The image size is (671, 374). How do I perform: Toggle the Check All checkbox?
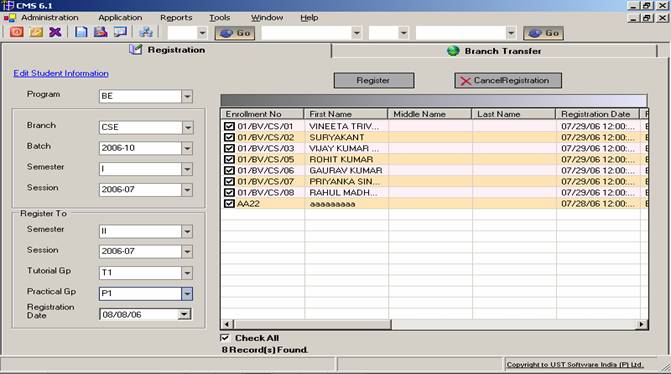(225, 338)
